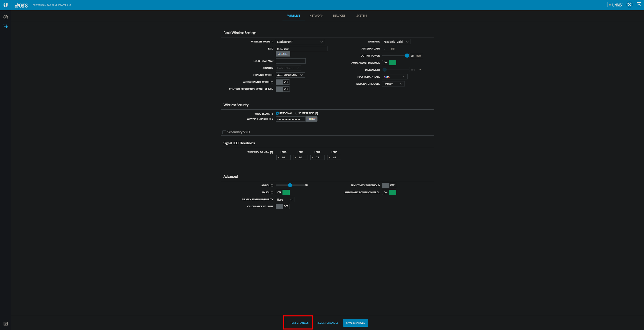
Task: Open the dashboard gauge icon in sidebar
Action: [6, 17]
